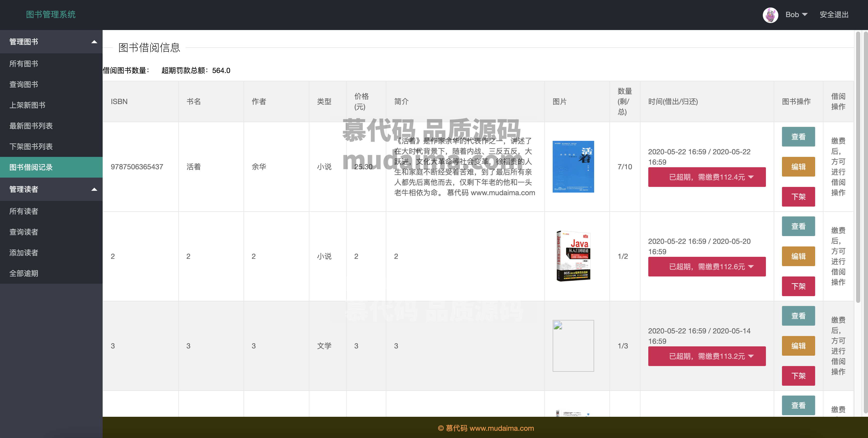Viewport: 868px width, 438px height.
Task: Click Bob's avatar icon
Action: (x=770, y=15)
